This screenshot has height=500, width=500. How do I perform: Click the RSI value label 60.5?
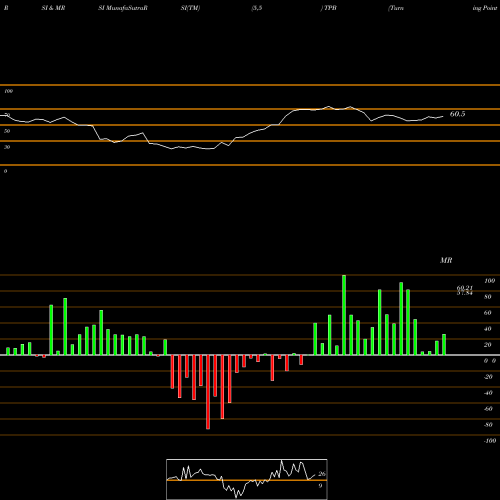(457, 114)
